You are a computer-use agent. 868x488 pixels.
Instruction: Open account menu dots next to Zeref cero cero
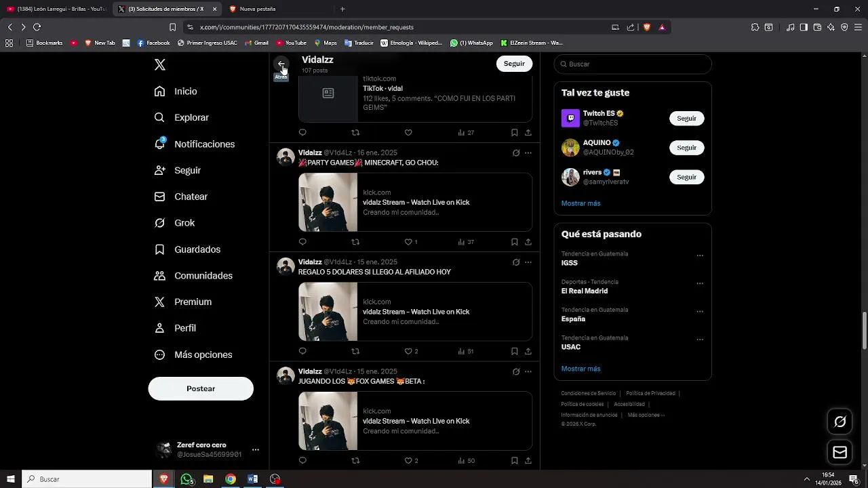(x=256, y=449)
